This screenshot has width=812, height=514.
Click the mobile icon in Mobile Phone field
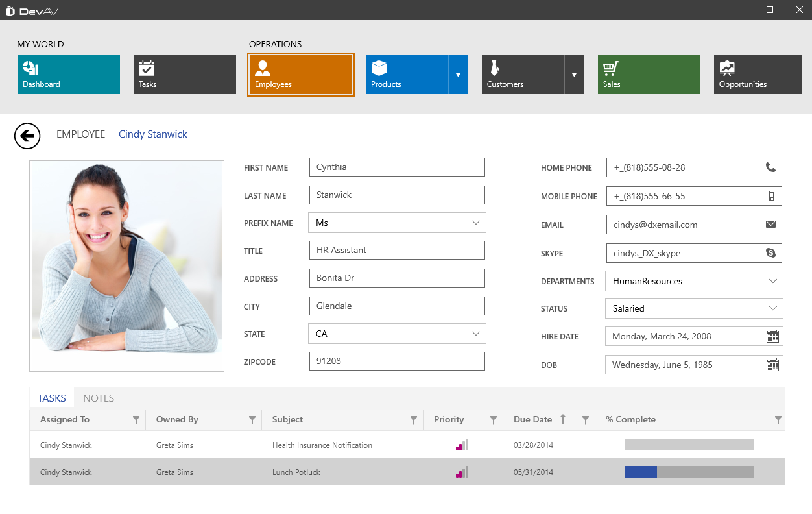pos(770,196)
